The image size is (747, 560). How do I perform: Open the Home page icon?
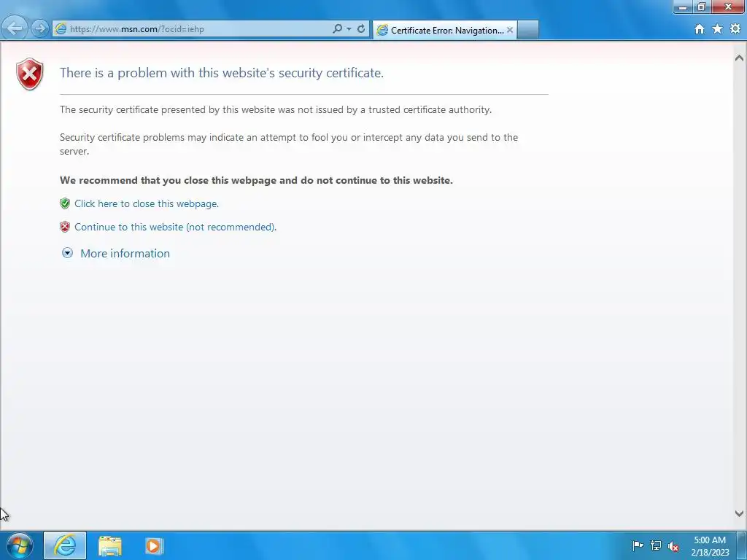click(699, 29)
